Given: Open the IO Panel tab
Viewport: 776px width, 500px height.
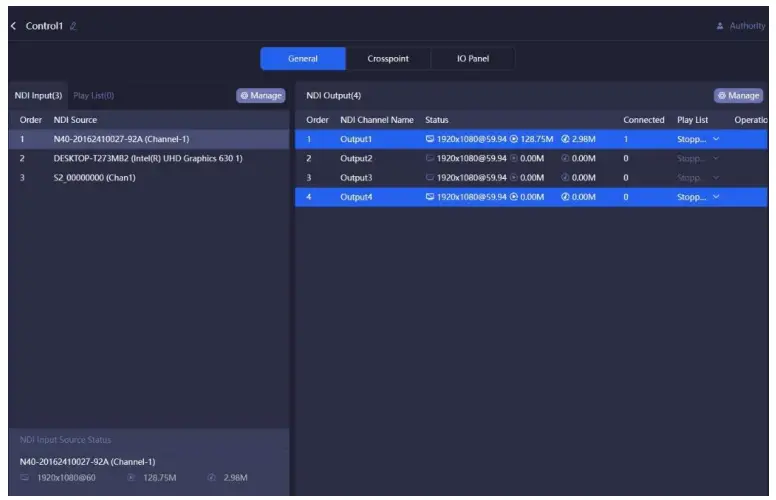Looking at the screenshot, I should coord(473,58).
